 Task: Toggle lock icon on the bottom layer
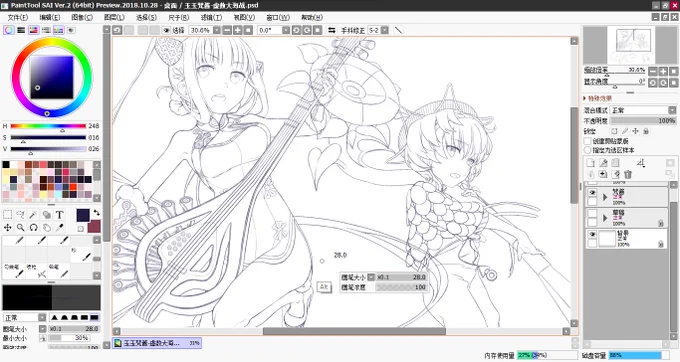pos(660,245)
